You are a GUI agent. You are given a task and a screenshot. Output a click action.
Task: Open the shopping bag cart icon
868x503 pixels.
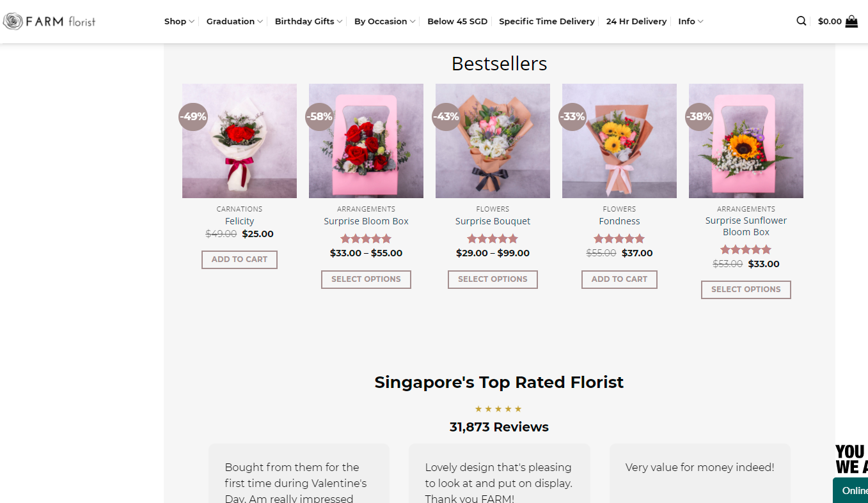[851, 21]
